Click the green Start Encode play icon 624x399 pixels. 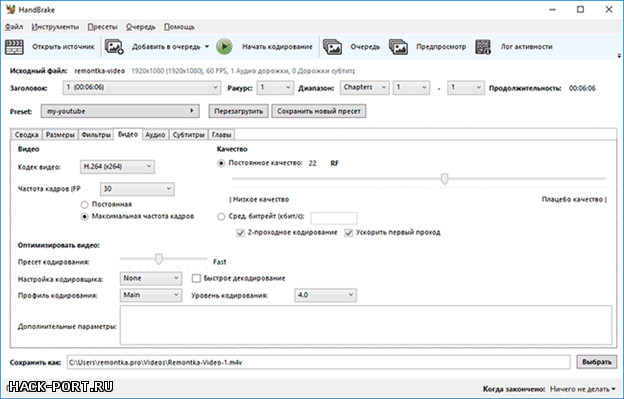(224, 47)
